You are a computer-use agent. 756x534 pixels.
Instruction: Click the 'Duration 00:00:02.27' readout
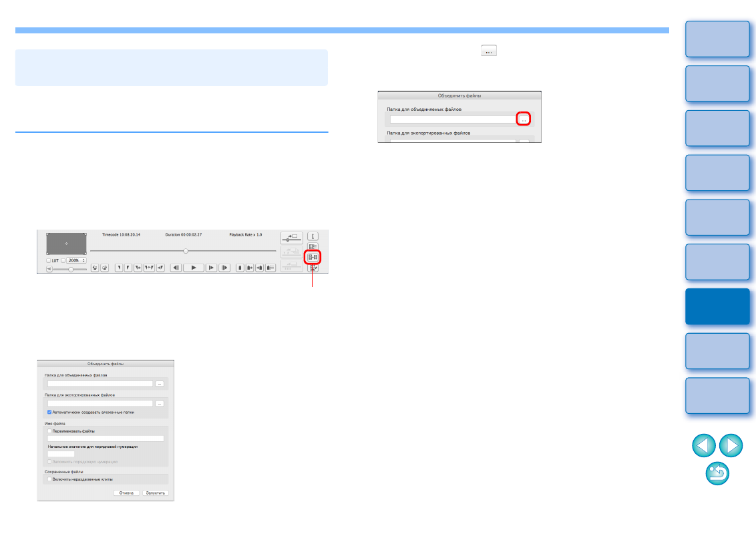click(183, 235)
